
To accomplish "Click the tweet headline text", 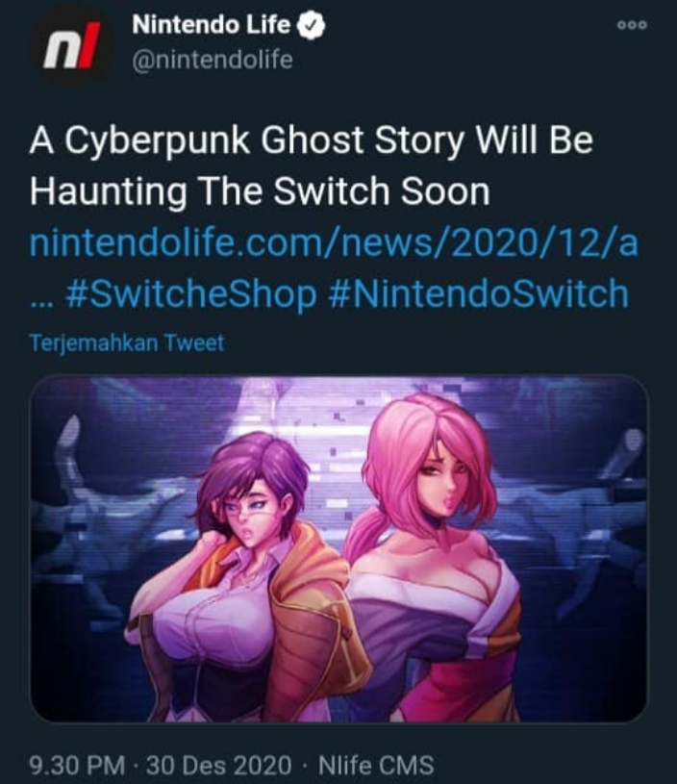I will tap(311, 165).
